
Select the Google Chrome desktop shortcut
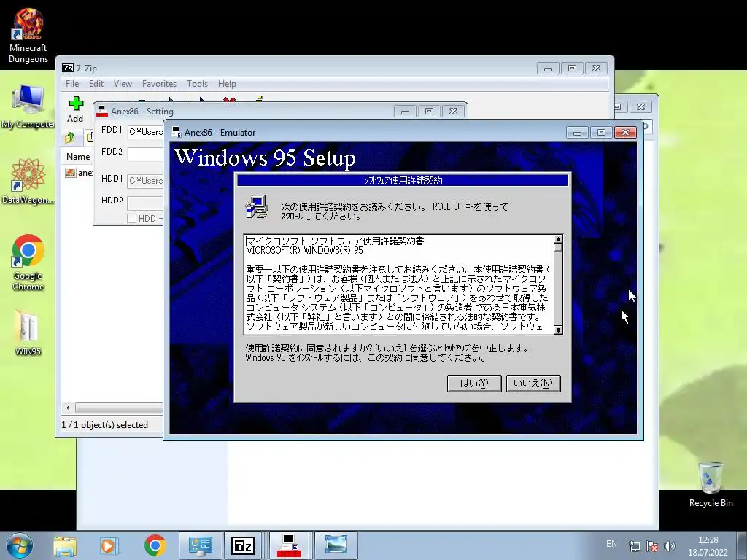pos(28,262)
